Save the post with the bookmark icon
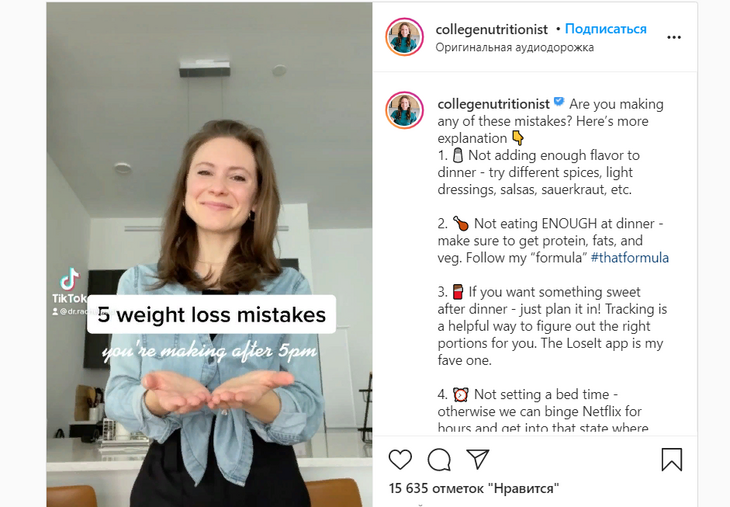This screenshot has height=507, width=730. coord(671,460)
